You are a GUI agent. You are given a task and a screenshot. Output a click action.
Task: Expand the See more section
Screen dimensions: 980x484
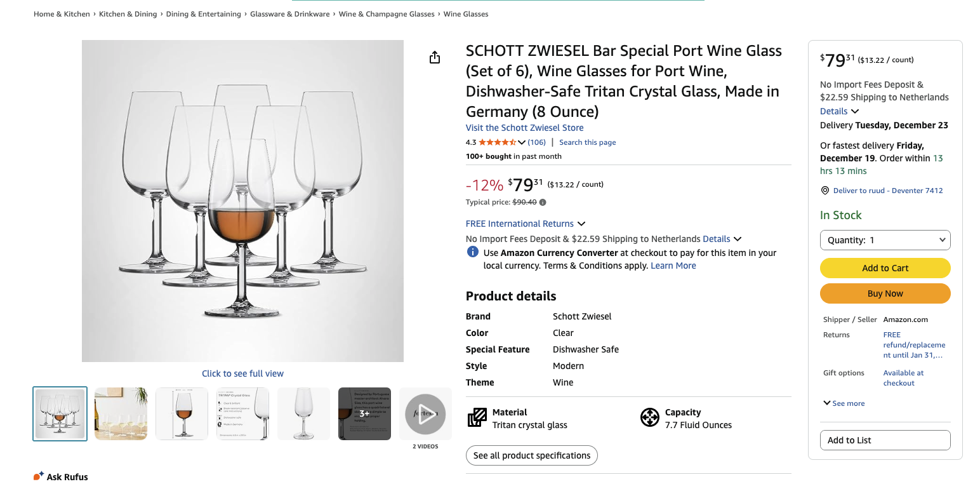pos(844,403)
